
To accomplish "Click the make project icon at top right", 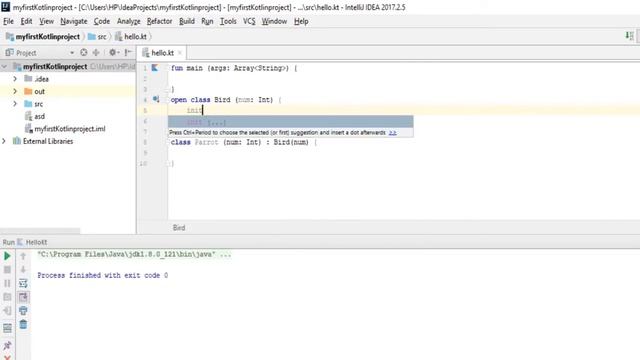I will click(629, 36).
